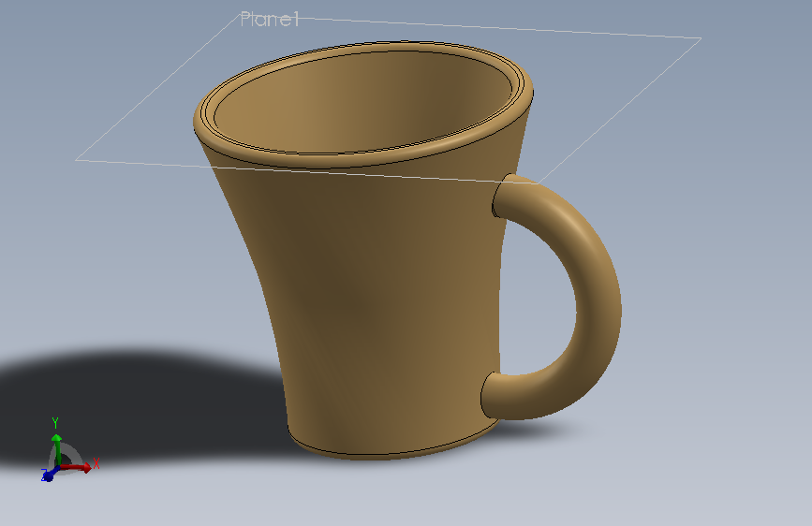812x526 pixels.
Task: Select the Plane1 label in the viewport
Action: coord(270,20)
